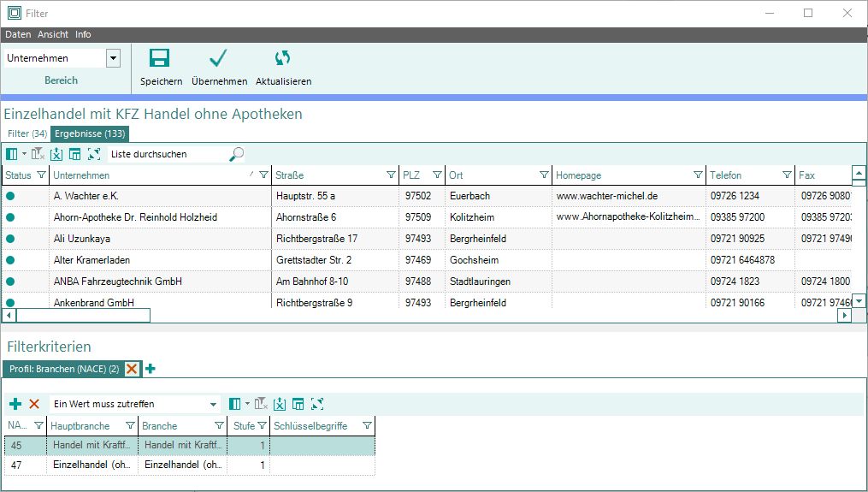This screenshot has width=868, height=492.
Task: Click the magnifier icon next to Liste durchsuchen
Action: click(x=237, y=154)
